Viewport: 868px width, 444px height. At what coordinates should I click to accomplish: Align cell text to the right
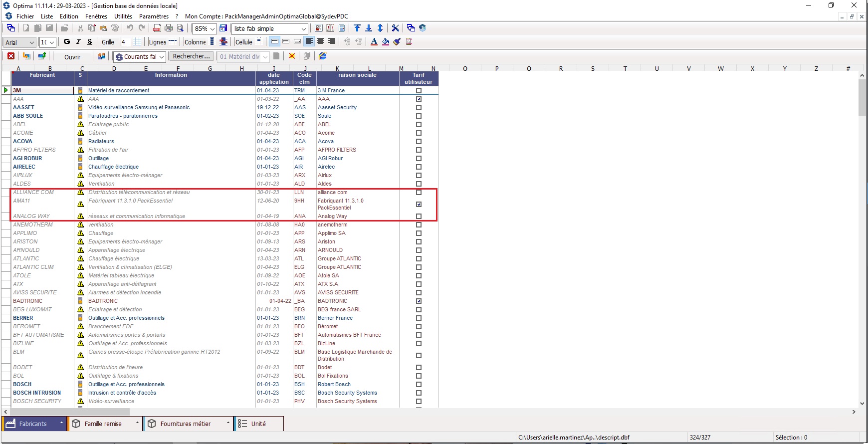(x=332, y=42)
